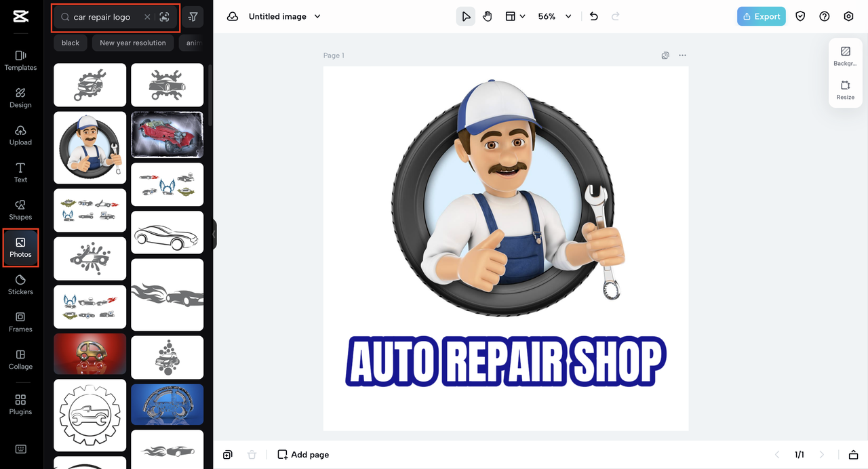Click the add page icon at the bottom left
Screen dimensions: 868x469
(x=228, y=455)
